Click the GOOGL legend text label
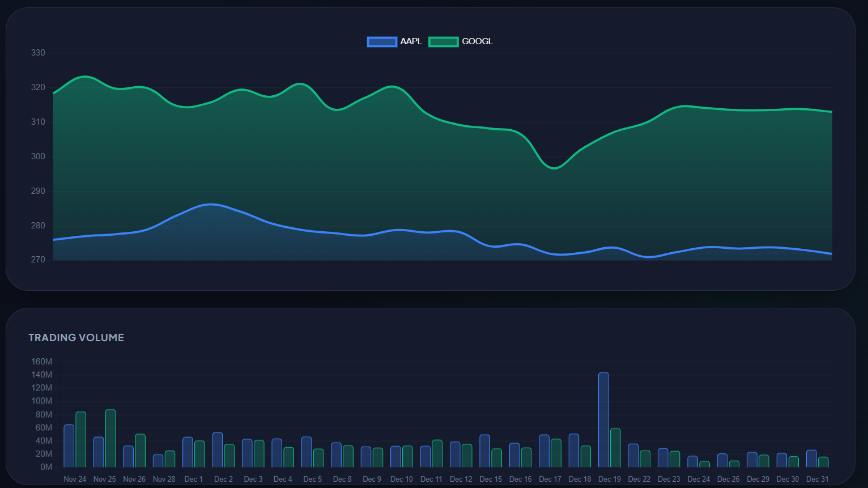The width and height of the screenshot is (868, 488). coord(476,41)
